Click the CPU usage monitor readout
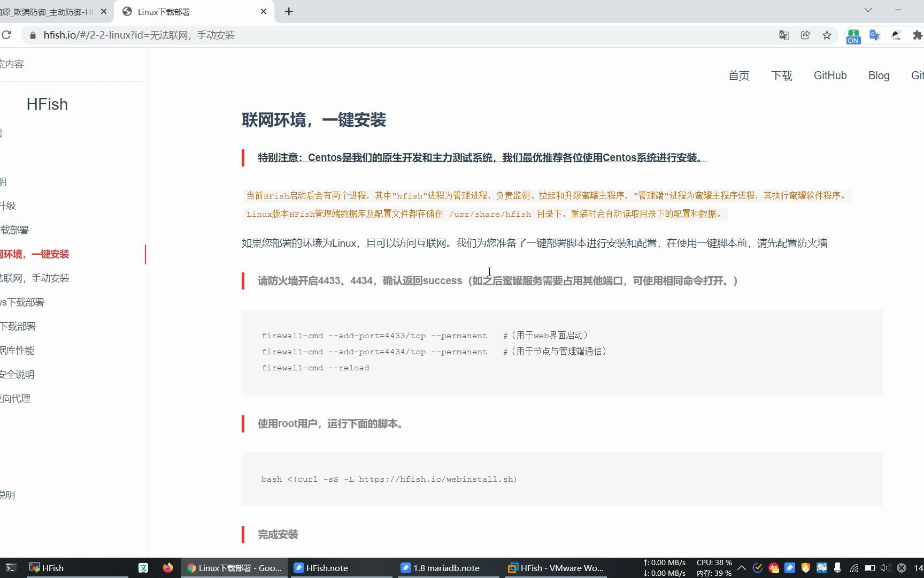This screenshot has width=924, height=578. tap(714, 562)
